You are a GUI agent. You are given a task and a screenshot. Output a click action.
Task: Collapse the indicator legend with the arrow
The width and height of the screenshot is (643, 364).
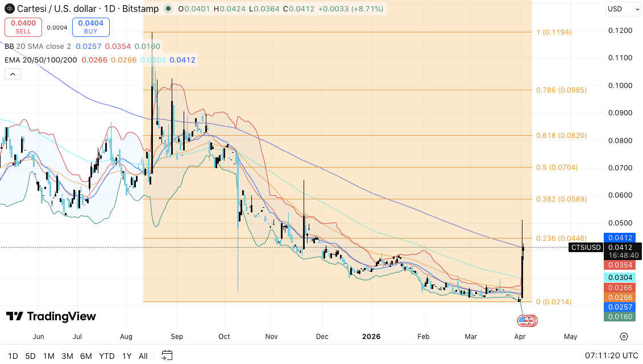tap(12, 74)
